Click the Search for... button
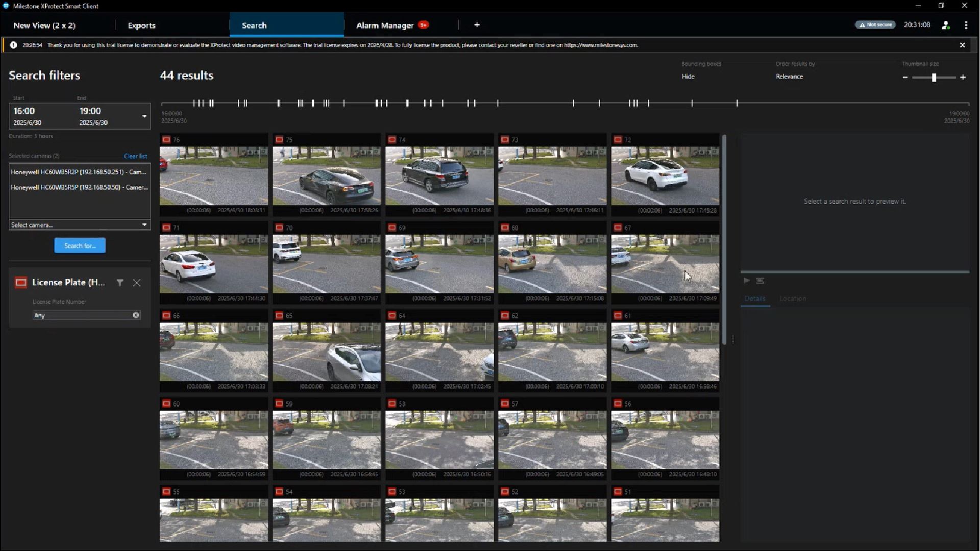980x551 pixels. [x=80, y=245]
